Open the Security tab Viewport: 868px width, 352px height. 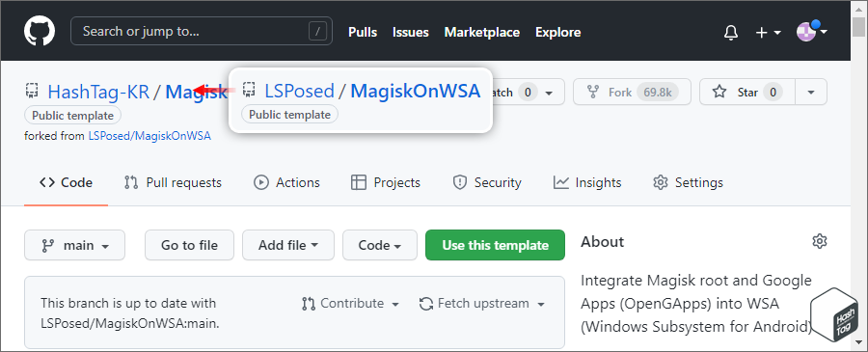click(487, 182)
